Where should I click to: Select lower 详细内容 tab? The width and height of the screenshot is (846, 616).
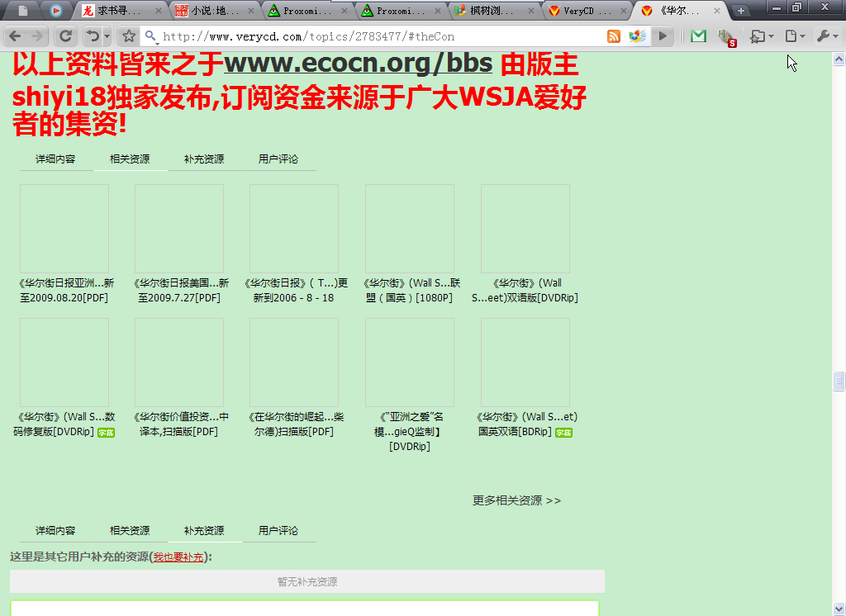click(x=55, y=531)
